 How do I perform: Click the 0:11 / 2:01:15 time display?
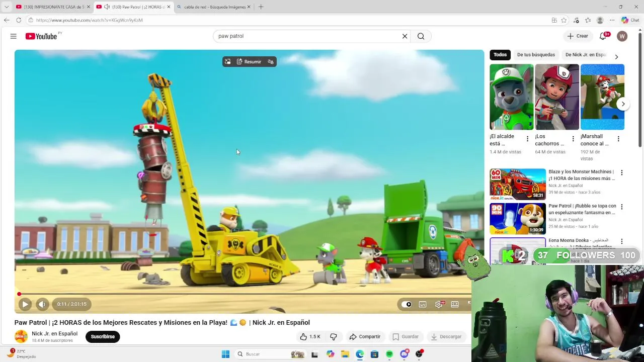pyautogui.click(x=72, y=304)
